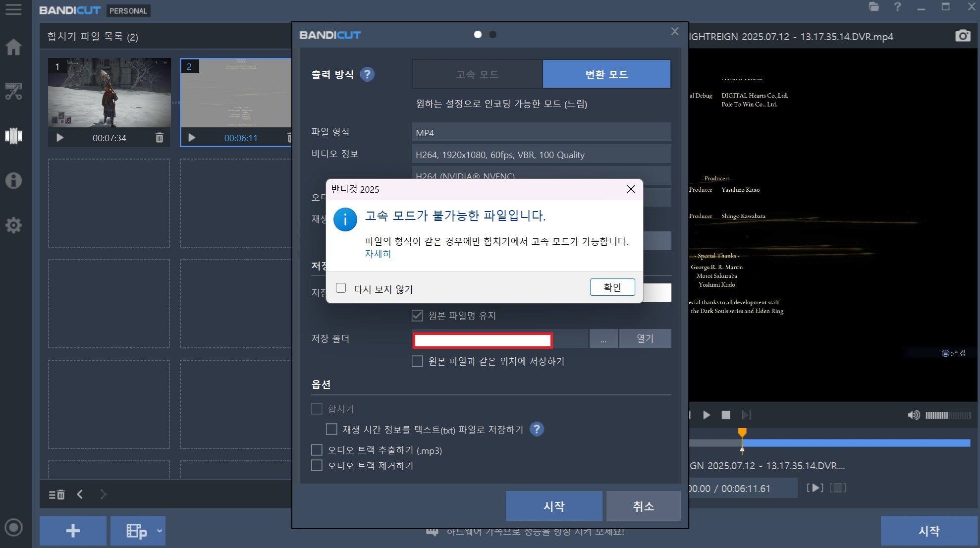Click 취소 to cancel export

click(x=643, y=506)
